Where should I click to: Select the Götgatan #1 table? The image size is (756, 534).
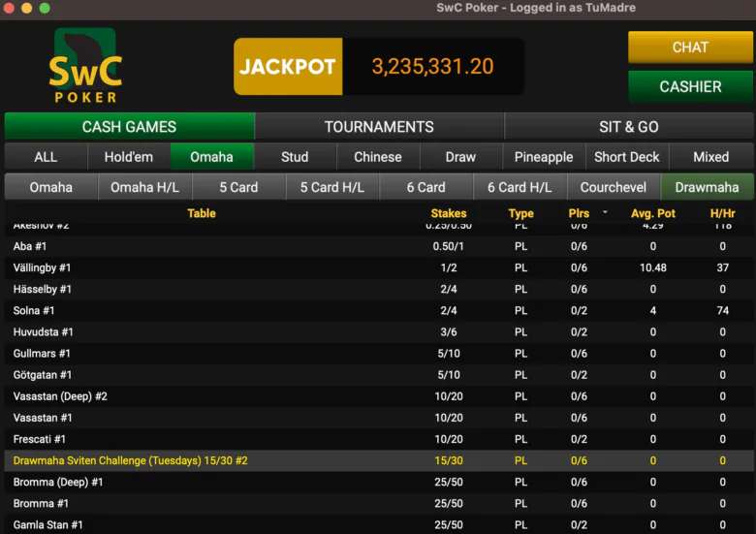(379, 375)
